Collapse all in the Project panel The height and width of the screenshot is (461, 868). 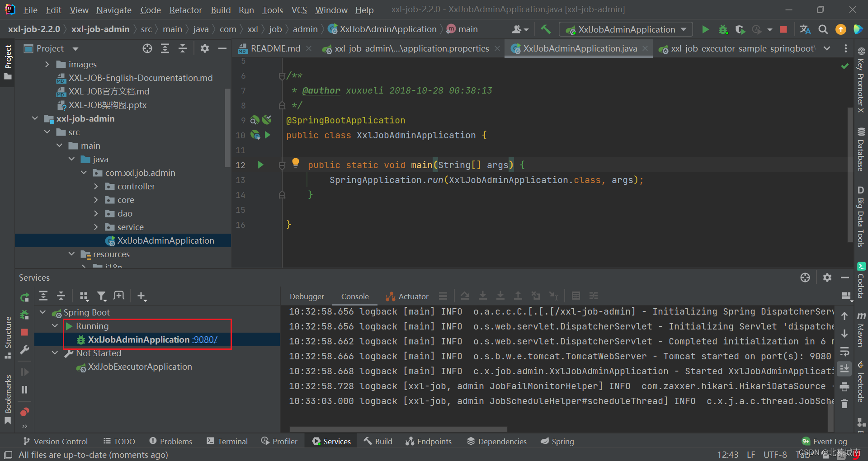pyautogui.click(x=183, y=48)
